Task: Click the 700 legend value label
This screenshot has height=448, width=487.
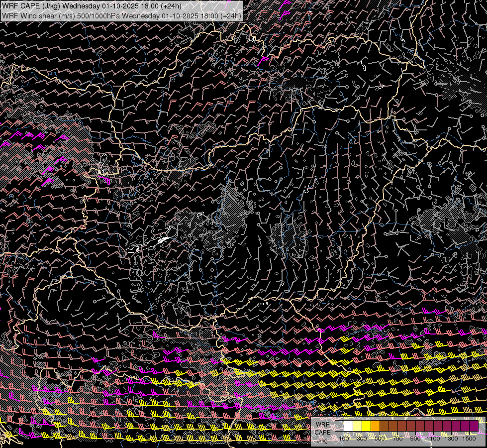Action: tap(398, 439)
